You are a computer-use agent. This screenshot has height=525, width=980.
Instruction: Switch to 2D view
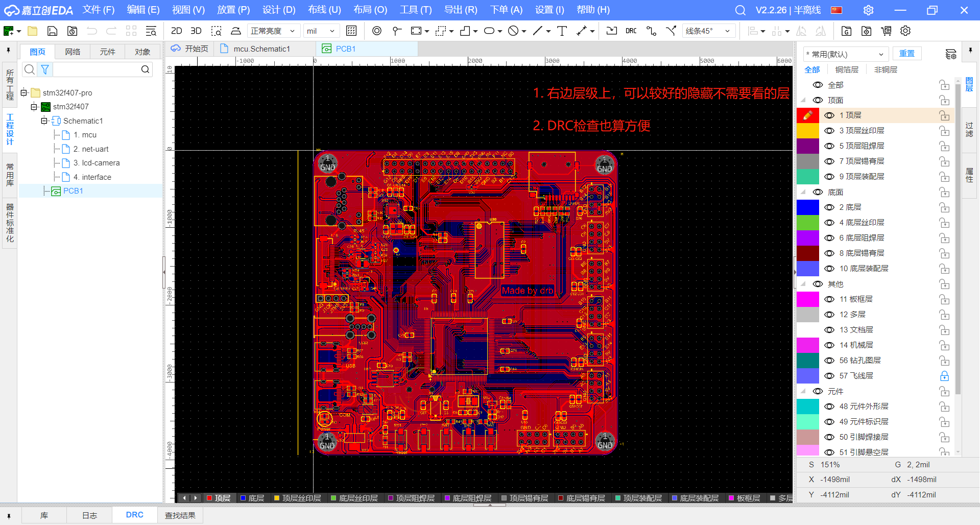click(177, 31)
